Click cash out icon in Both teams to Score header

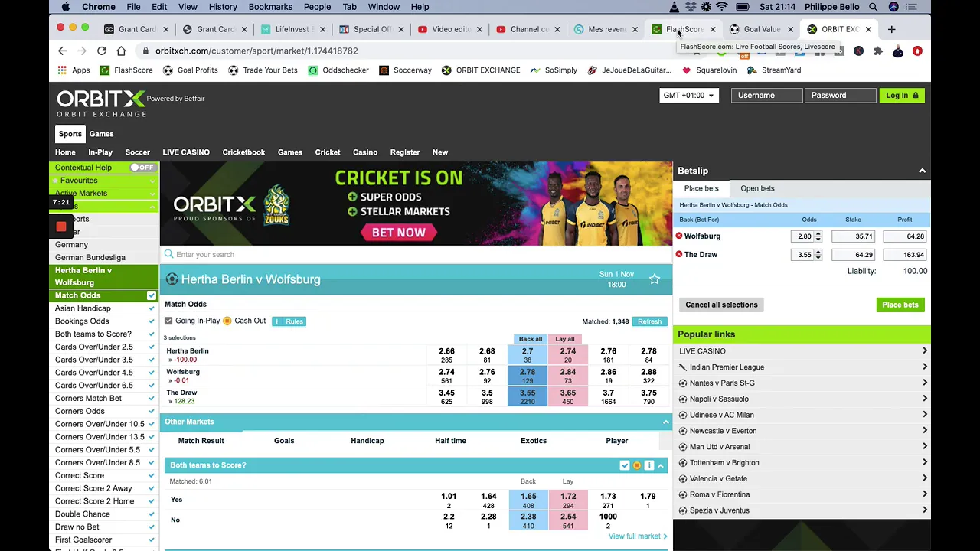pos(636,465)
